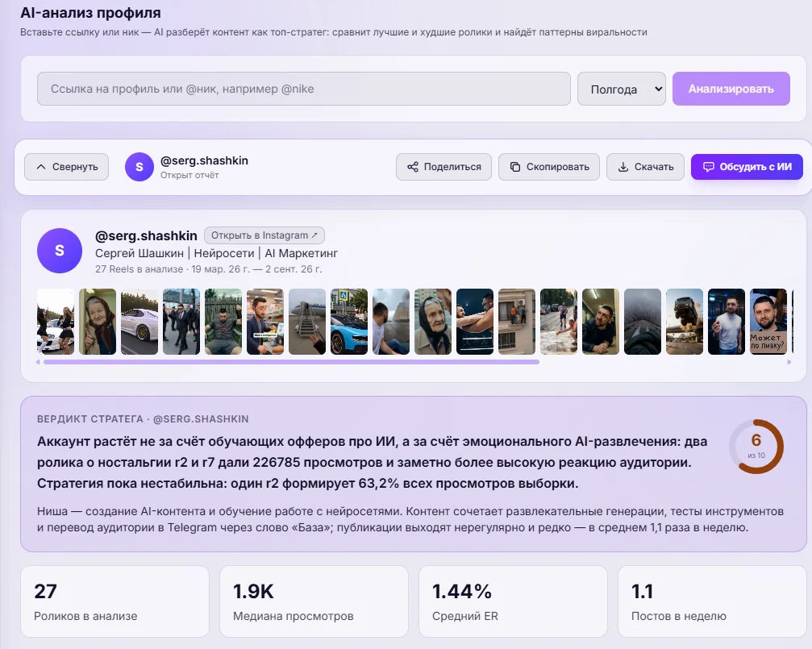The width and height of the screenshot is (812, 649).
Task: Open thumbnail of men in black suits
Action: (181, 322)
